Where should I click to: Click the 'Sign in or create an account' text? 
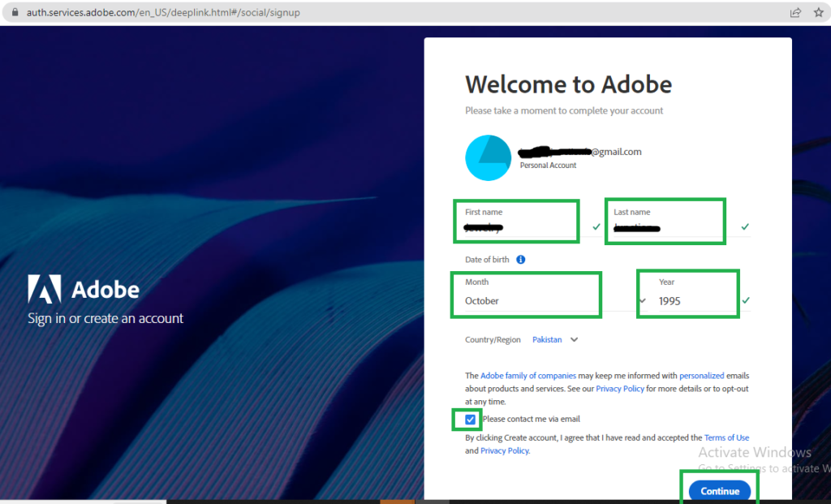105,318
